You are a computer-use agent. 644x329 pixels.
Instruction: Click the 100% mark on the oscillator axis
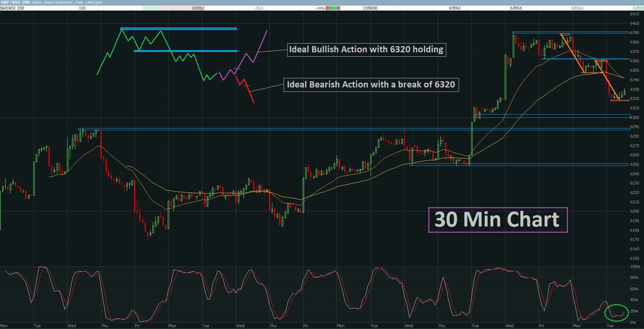click(636, 266)
